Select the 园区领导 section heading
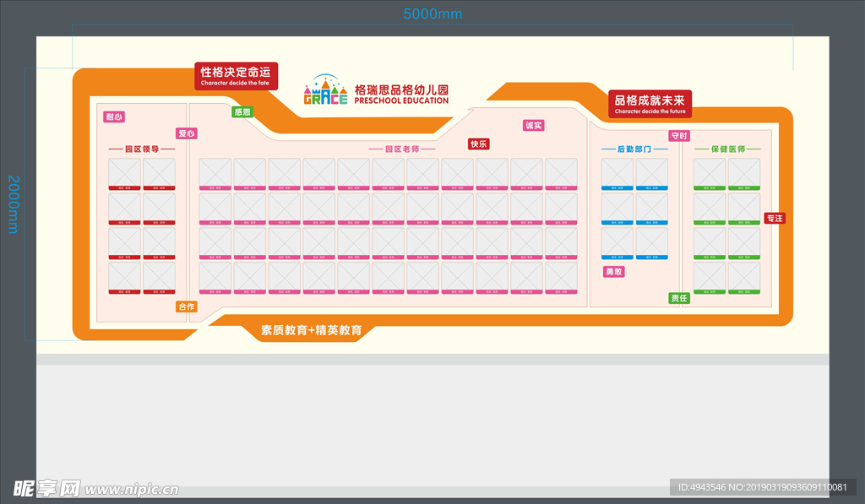Viewport: 865px width, 504px height. pyautogui.click(x=141, y=149)
